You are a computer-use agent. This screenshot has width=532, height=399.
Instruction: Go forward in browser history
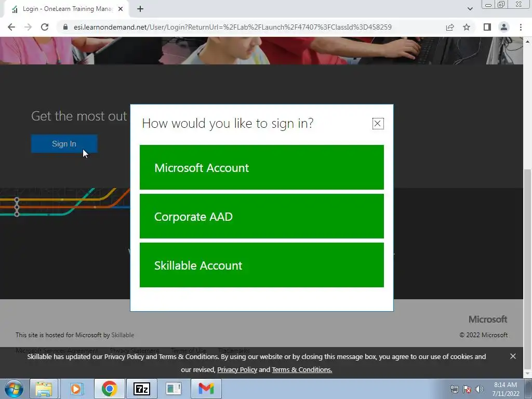28,27
